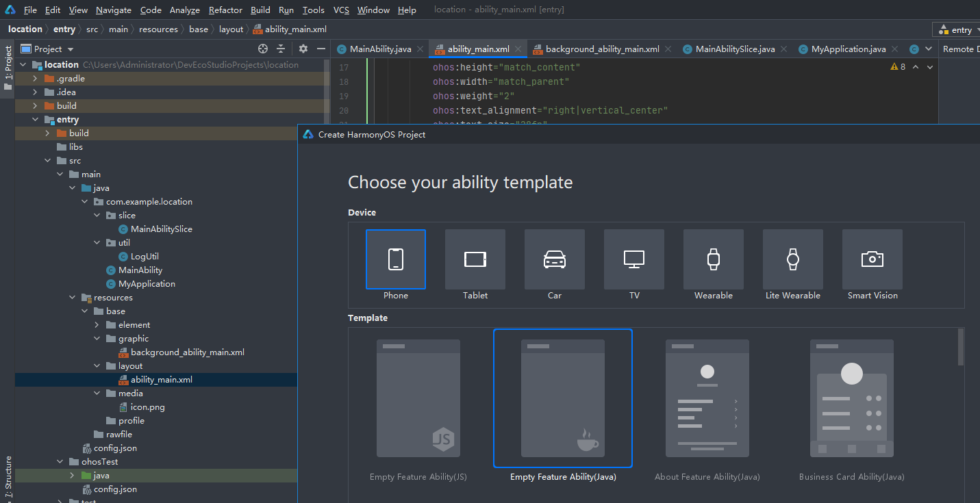
Task: Collapse all in Project panel
Action: pyautogui.click(x=281, y=49)
